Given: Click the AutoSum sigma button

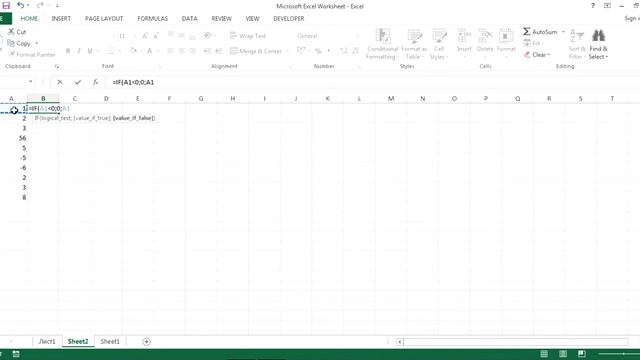Looking at the screenshot, I should point(540,32).
